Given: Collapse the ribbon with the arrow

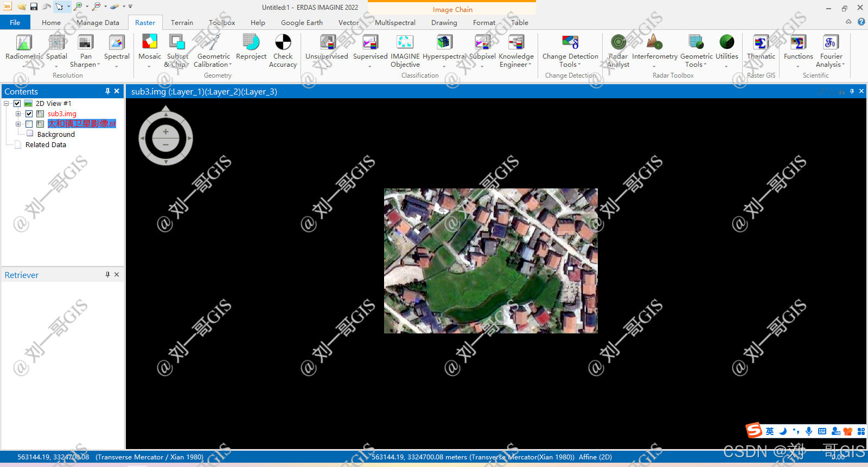Looking at the screenshot, I should click(x=848, y=22).
